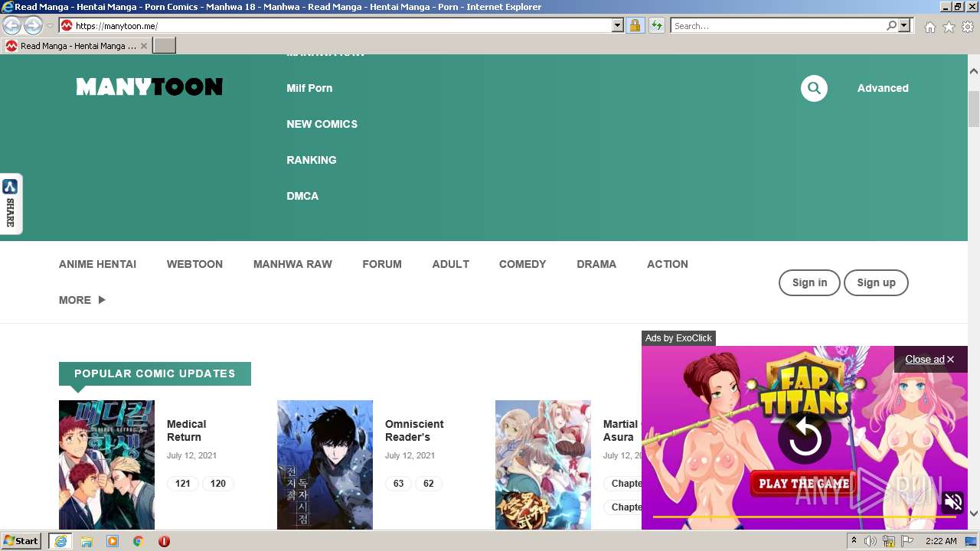Open the search provider dropdown arrow
Screen dimensions: 980x551
pos(904,25)
